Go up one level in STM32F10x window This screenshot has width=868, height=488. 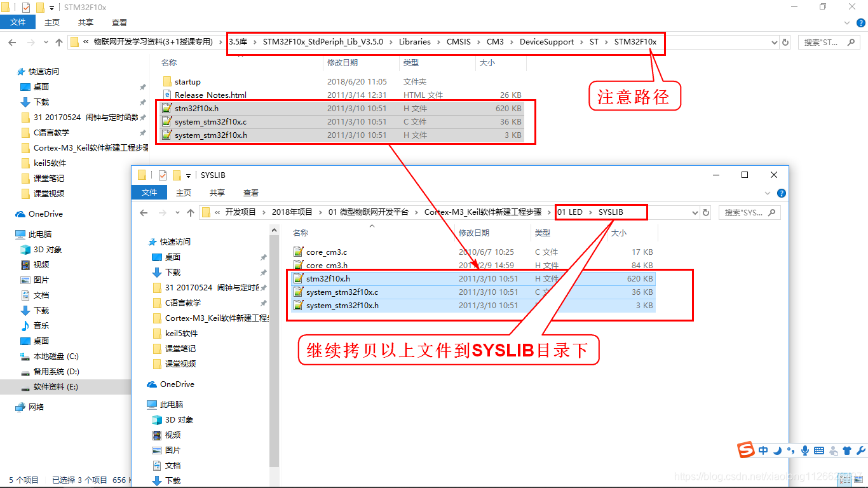(59, 42)
